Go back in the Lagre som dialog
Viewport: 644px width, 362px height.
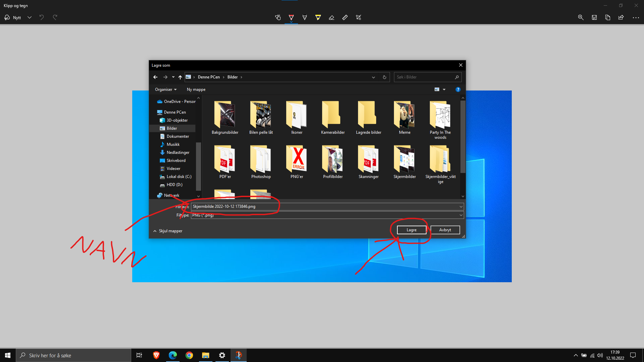[155, 77]
